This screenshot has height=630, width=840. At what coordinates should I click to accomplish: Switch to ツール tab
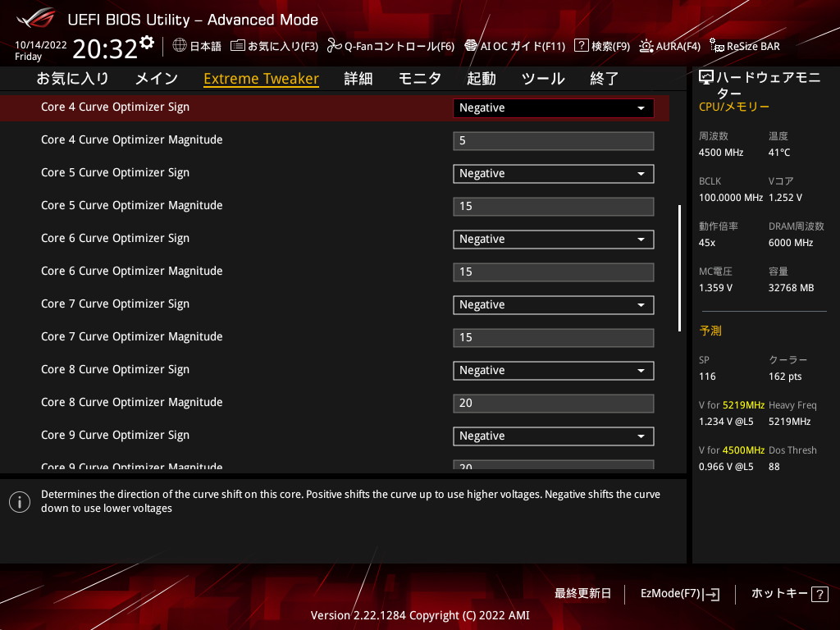(x=543, y=79)
